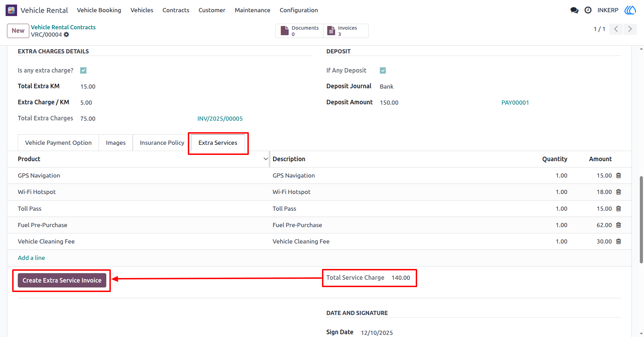Open the Vehicles menu
The height and width of the screenshot is (337, 644).
142,10
